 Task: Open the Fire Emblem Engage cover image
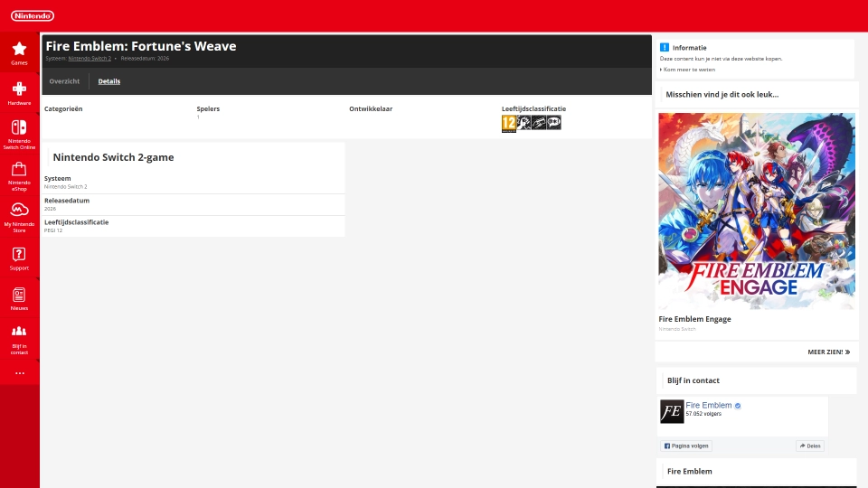[x=756, y=211]
